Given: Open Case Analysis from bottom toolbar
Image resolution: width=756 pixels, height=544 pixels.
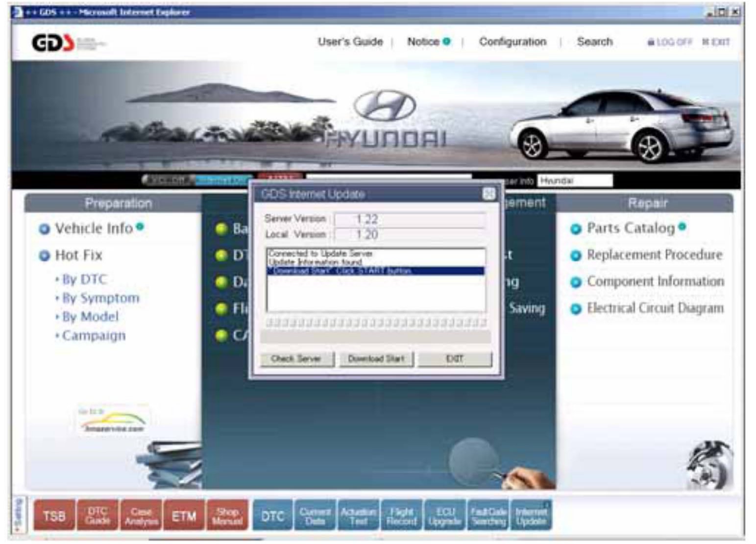Looking at the screenshot, I should coord(141,516).
